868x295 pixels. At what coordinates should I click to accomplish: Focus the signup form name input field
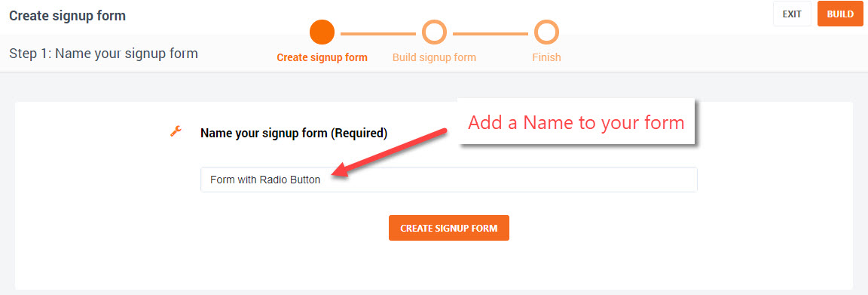click(449, 180)
